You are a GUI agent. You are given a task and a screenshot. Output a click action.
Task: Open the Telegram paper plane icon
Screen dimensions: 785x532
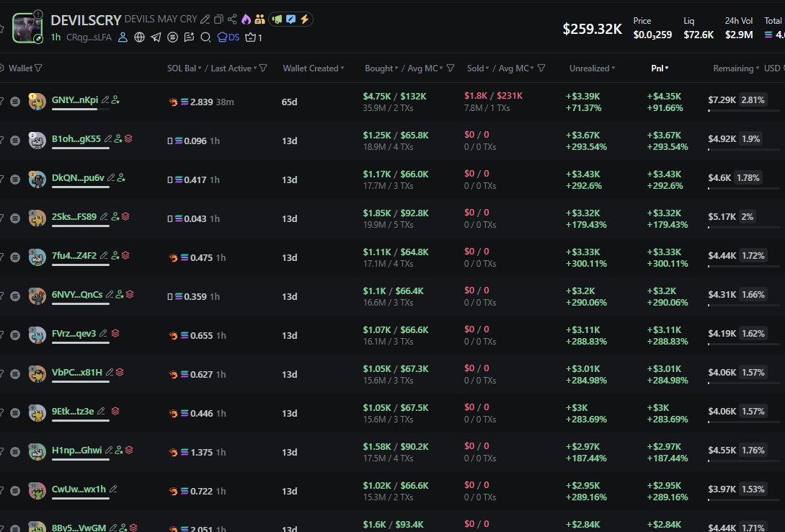[156, 37]
